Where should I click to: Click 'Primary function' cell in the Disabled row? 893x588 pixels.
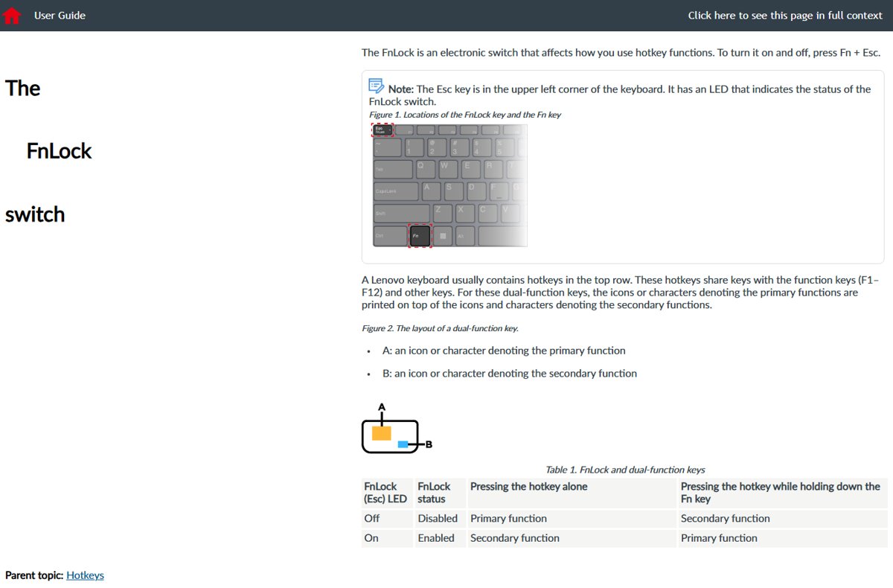point(572,519)
